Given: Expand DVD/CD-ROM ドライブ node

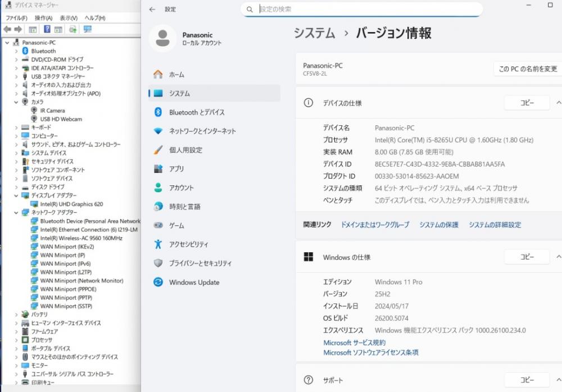Looking at the screenshot, I should (16, 60).
